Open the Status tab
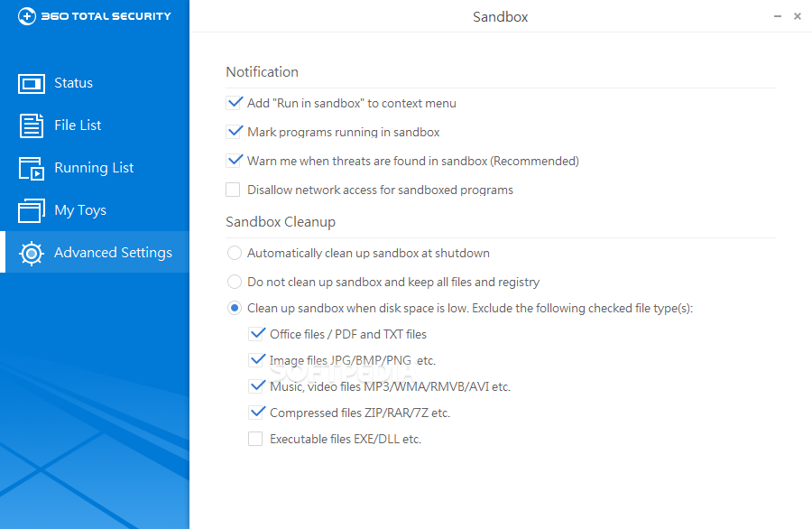 73,83
